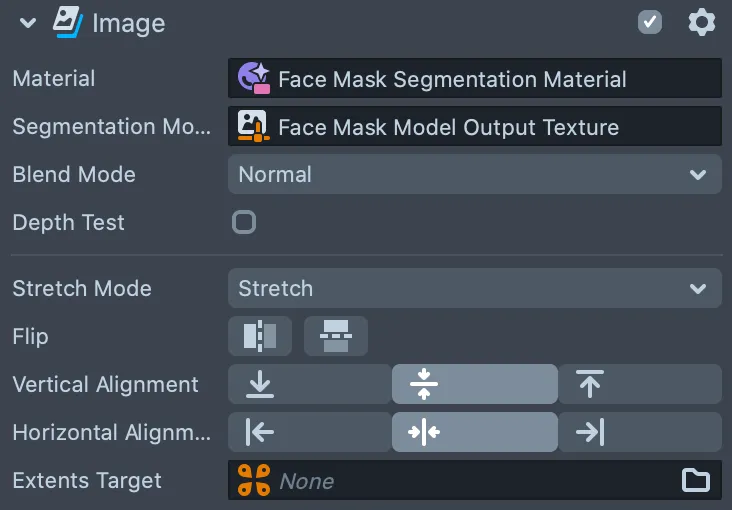
Task: Browse for Extents Target with folder icon
Action: tap(696, 480)
